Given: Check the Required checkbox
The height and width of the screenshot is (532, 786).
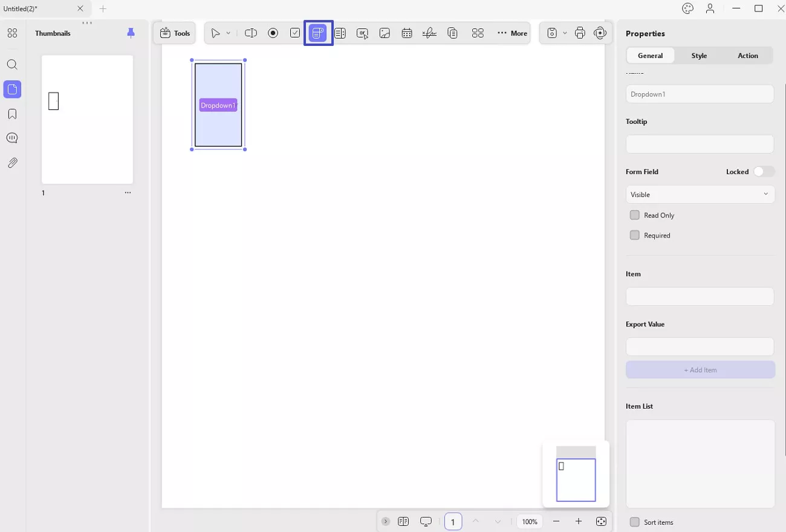Looking at the screenshot, I should (x=634, y=235).
